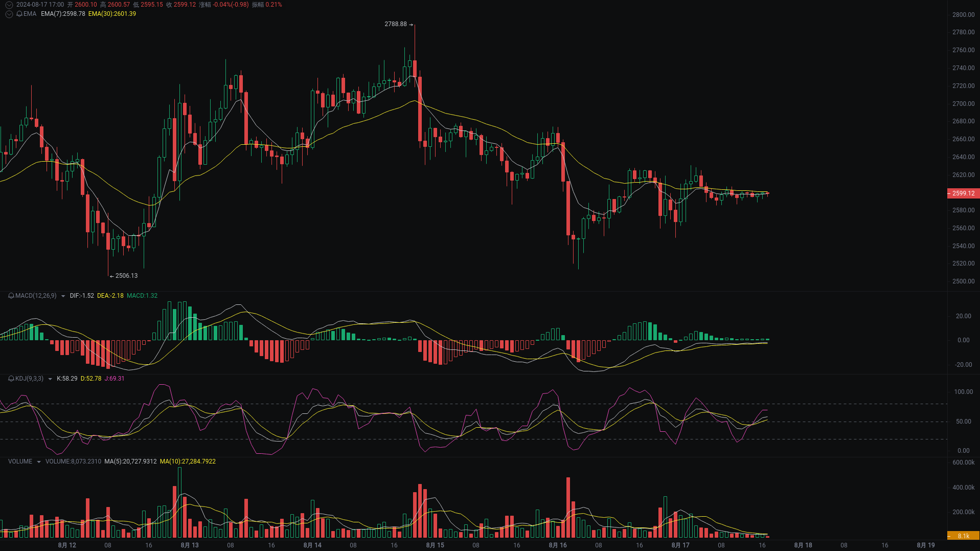The image size is (980, 551).
Task: Toggle the EMA row collapse chevron
Action: click(x=9, y=14)
